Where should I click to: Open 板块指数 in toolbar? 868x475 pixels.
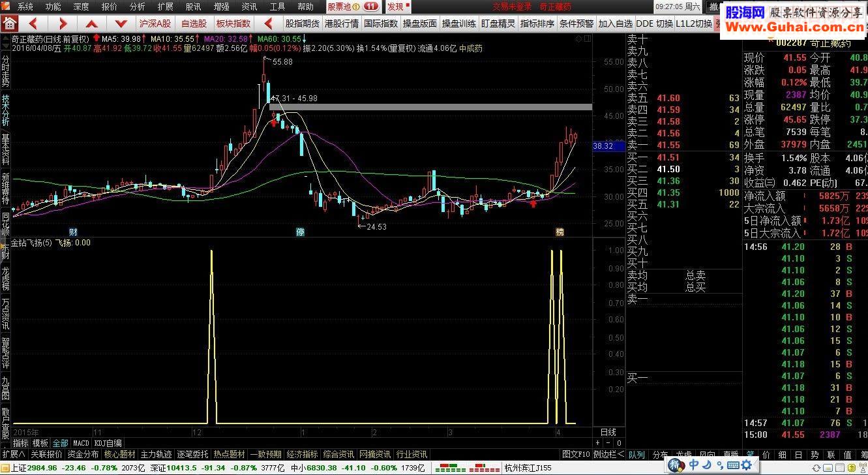tap(233, 23)
